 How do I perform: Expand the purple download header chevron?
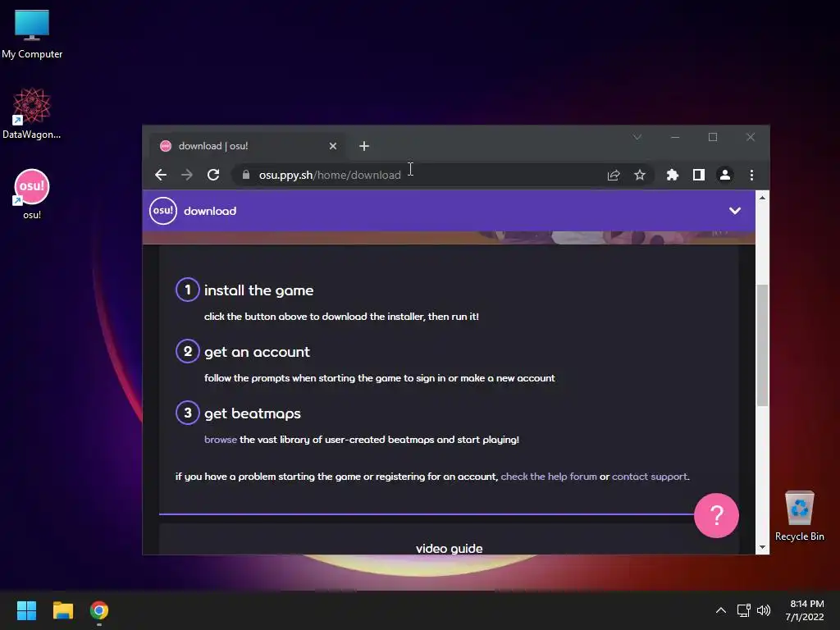pos(735,211)
